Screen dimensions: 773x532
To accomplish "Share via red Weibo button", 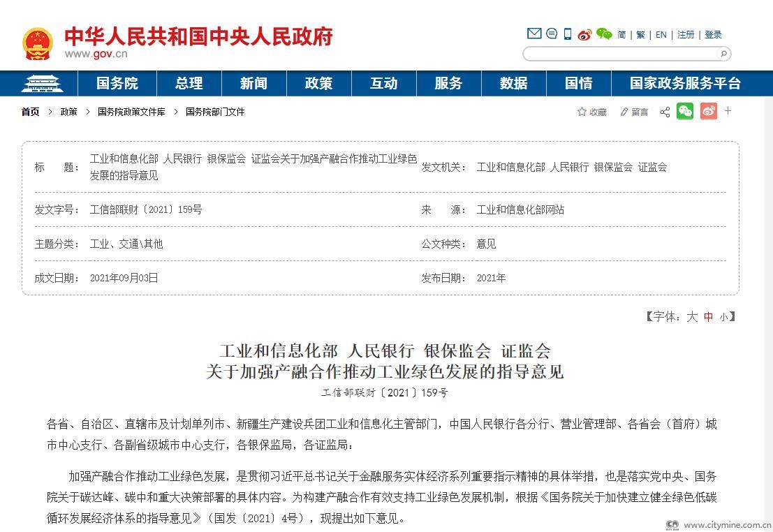I will click(x=708, y=111).
